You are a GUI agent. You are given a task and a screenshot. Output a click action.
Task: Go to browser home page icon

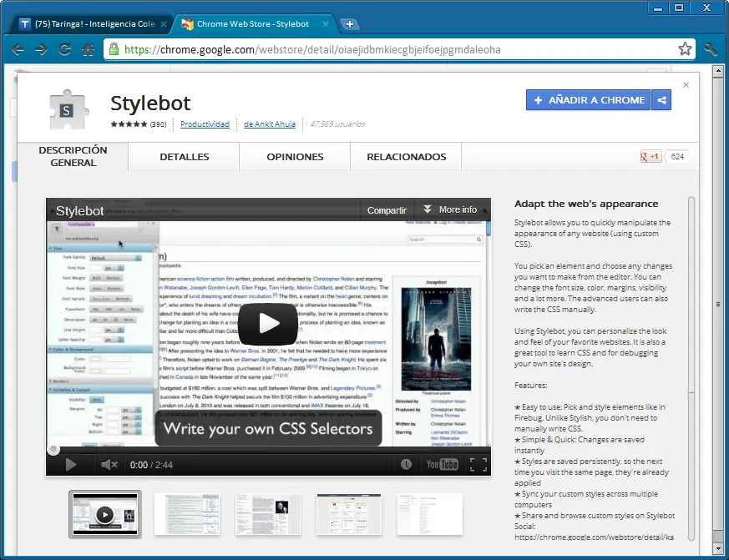(x=88, y=49)
